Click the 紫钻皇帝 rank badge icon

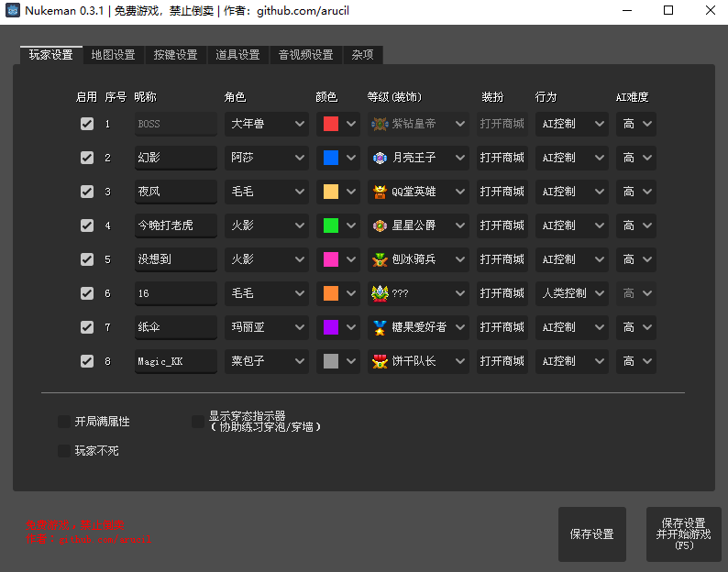click(x=380, y=124)
